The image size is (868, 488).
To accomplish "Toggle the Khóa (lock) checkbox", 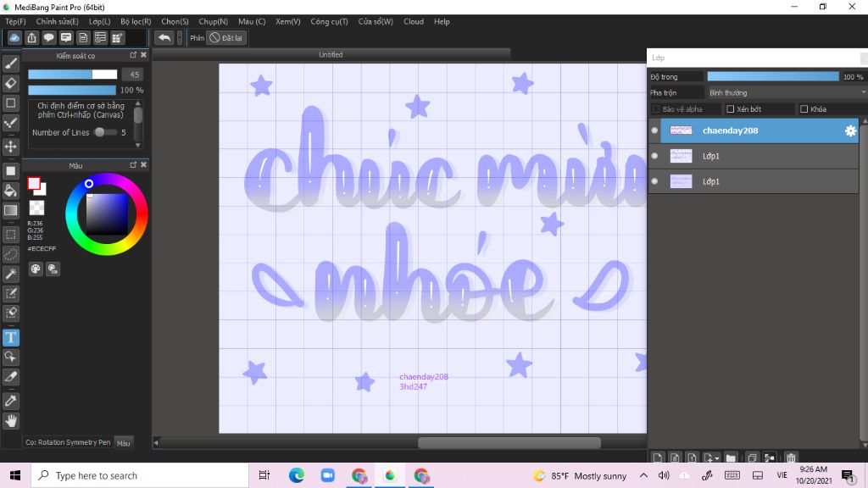I will coord(804,109).
